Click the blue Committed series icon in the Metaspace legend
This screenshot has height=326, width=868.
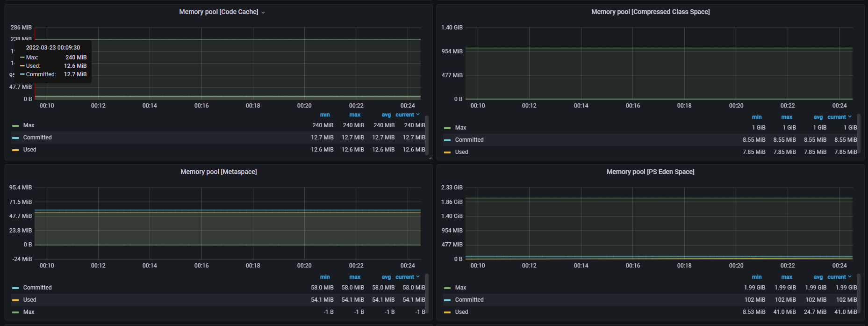[15, 288]
